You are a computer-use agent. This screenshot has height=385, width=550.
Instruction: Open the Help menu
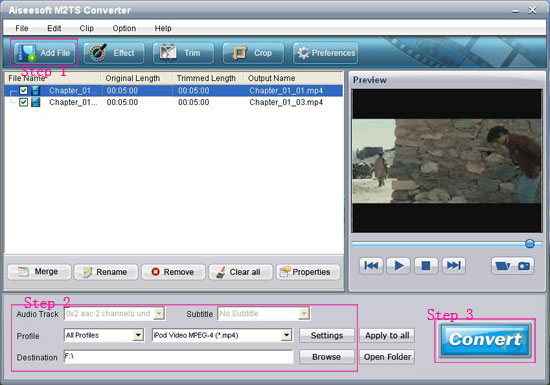[163, 28]
